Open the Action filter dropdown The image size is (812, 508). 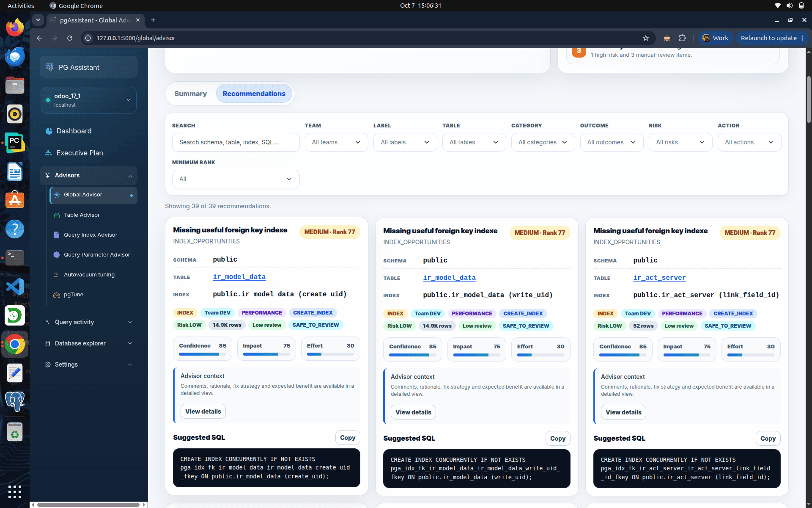[x=749, y=142]
